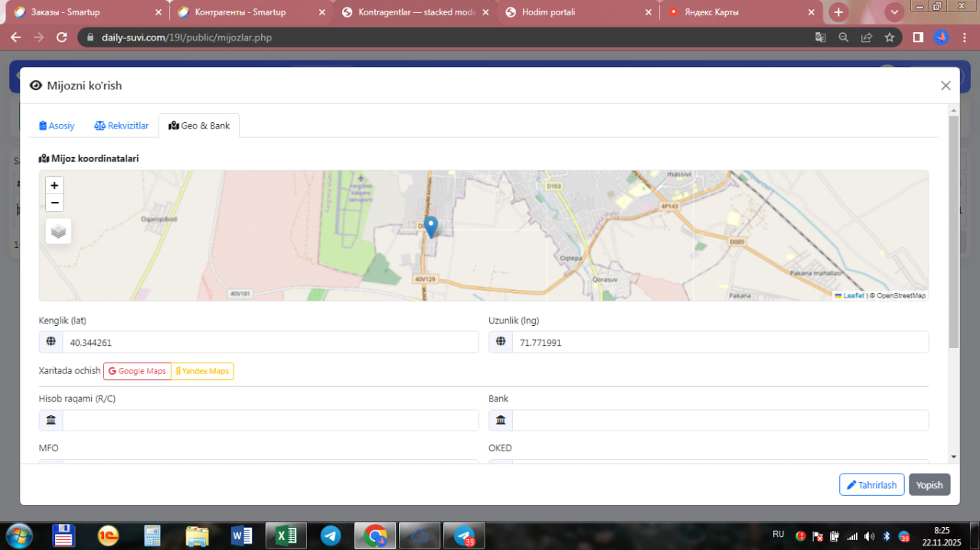
Task: Click the Tahrirlash edit button
Action: coord(871,485)
